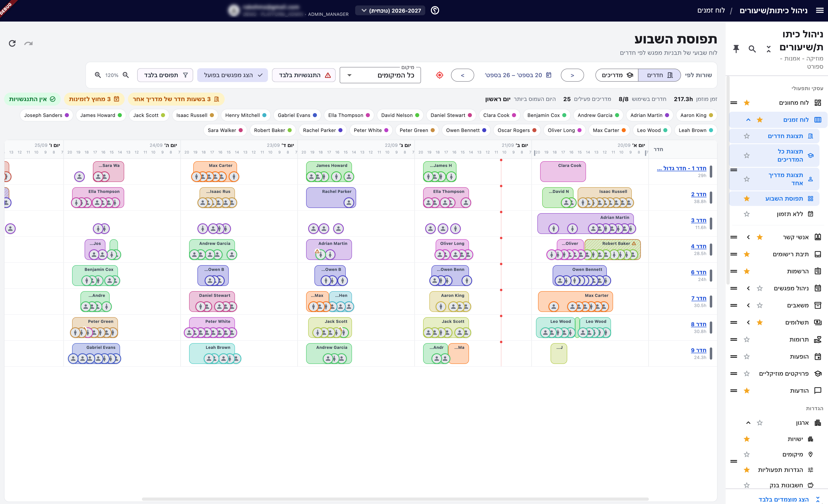Open the חדר 7 room link

tap(699, 298)
